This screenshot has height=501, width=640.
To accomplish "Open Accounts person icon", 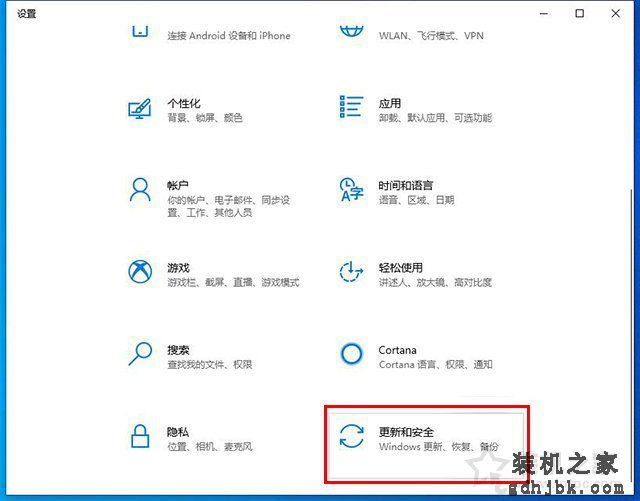I will (140, 189).
